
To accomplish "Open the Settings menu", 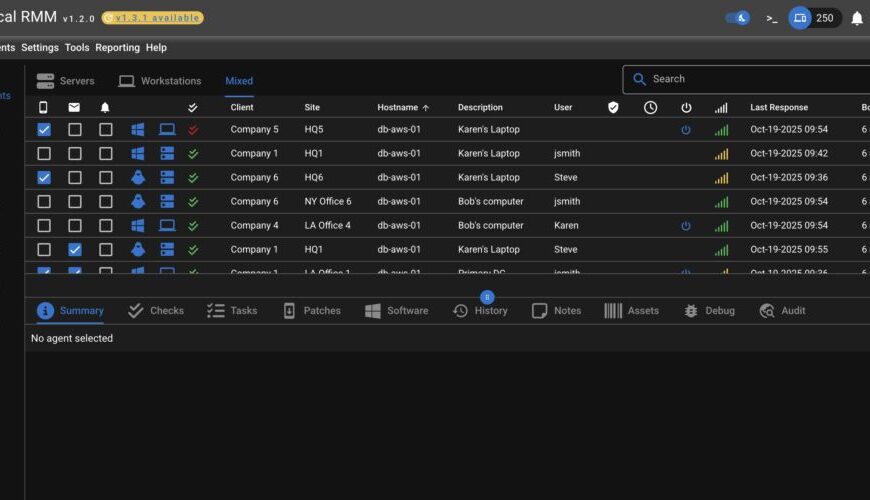I will tap(40, 47).
